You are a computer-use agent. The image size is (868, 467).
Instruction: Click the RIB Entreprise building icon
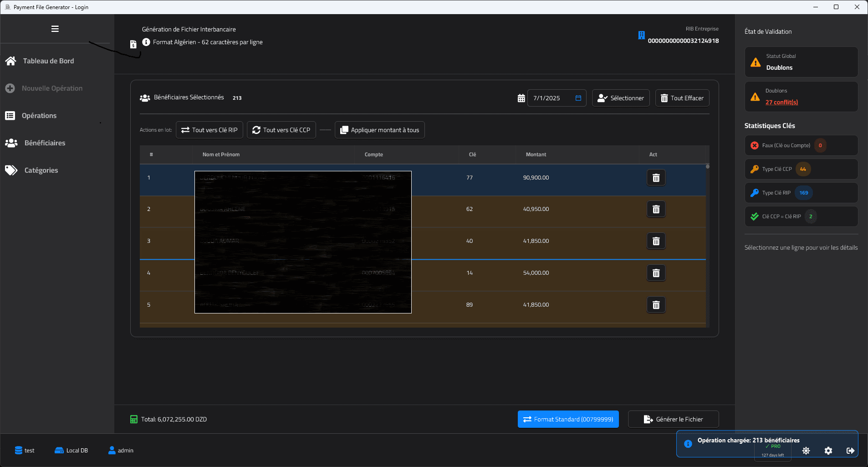point(641,35)
